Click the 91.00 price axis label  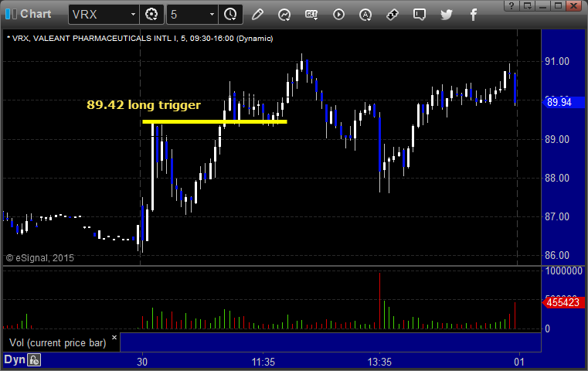(557, 61)
